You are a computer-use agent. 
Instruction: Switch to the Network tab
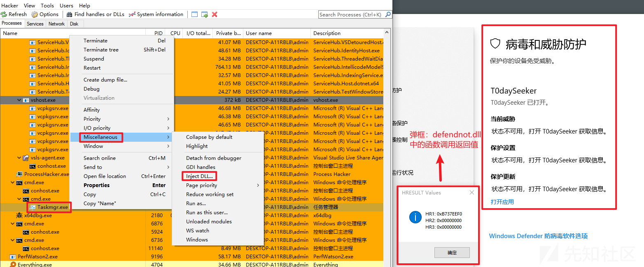tap(56, 24)
